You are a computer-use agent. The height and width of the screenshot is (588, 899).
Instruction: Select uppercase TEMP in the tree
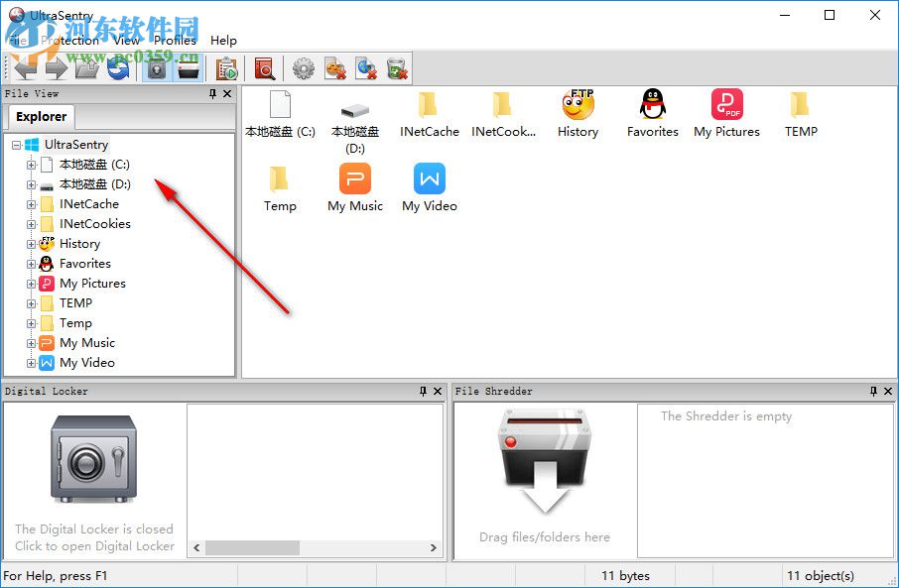[75, 303]
